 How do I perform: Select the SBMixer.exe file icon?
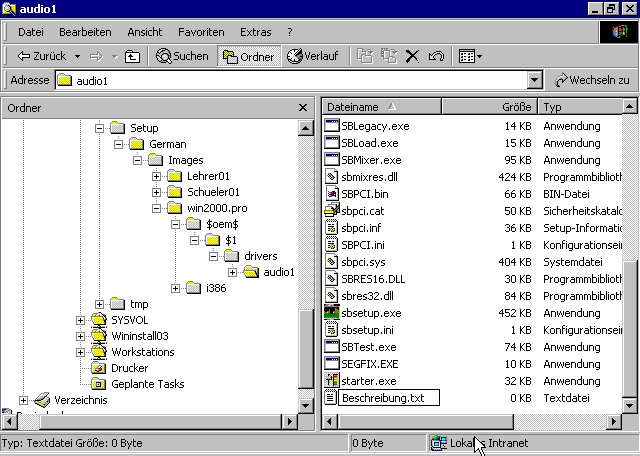[331, 160]
